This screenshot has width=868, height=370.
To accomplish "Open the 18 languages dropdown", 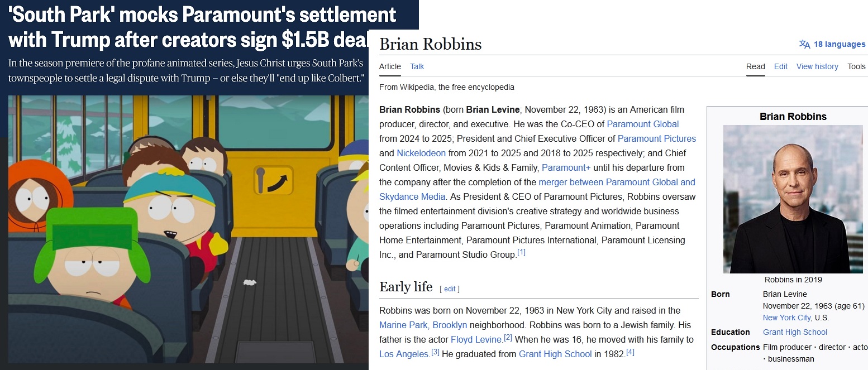I will [x=840, y=44].
